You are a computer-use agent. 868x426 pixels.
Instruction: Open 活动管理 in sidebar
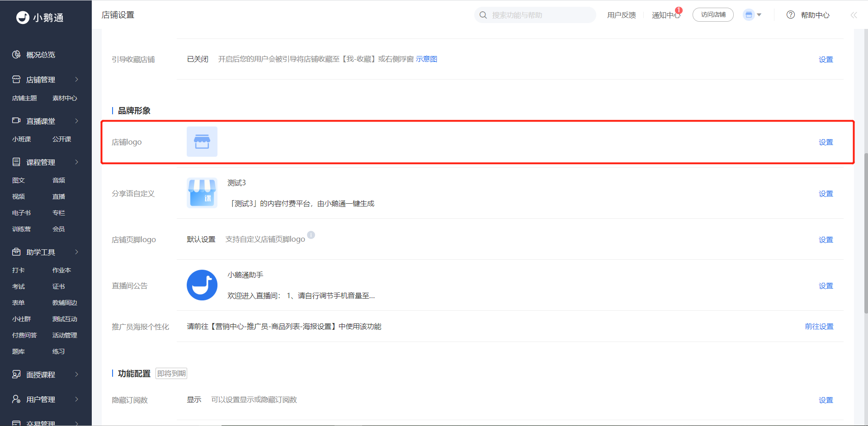coord(65,335)
